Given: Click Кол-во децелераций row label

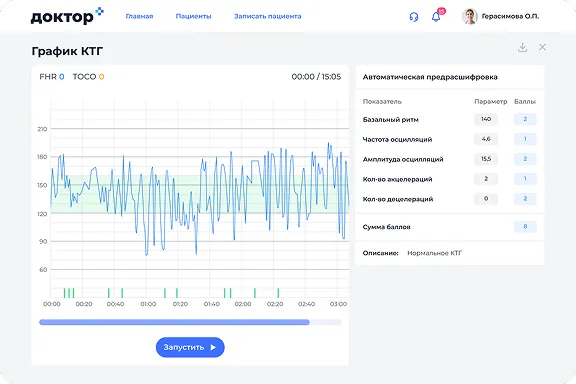Looking at the screenshot, I should [x=398, y=199].
